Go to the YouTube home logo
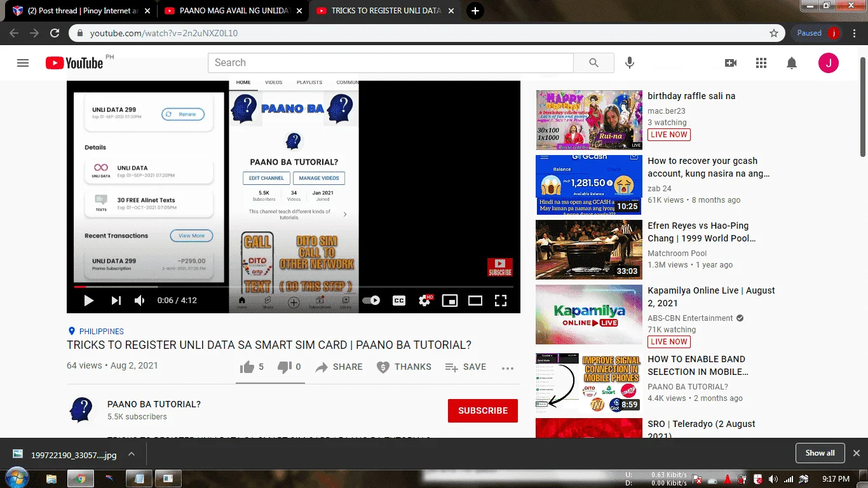This screenshot has height=488, width=868. pyautogui.click(x=74, y=63)
